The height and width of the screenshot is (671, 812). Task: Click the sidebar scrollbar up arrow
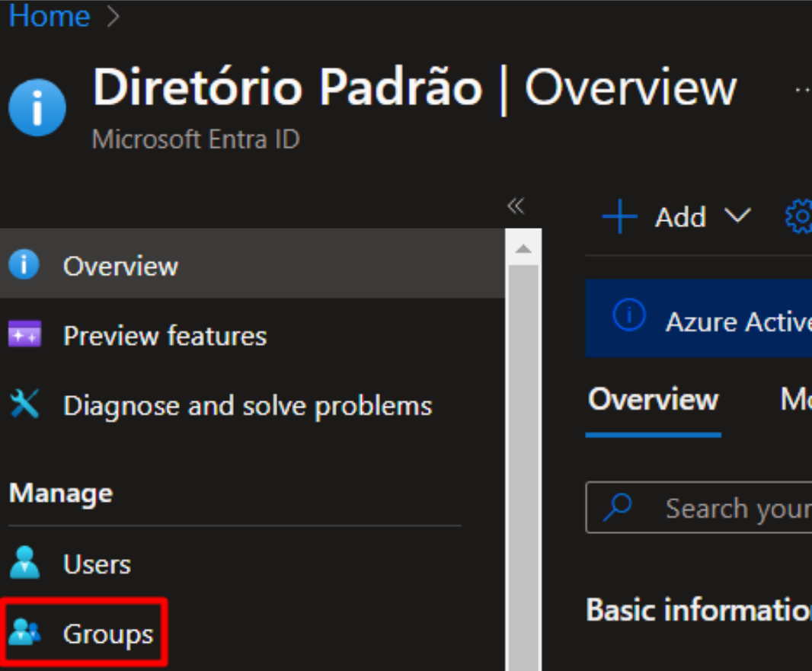tap(523, 249)
